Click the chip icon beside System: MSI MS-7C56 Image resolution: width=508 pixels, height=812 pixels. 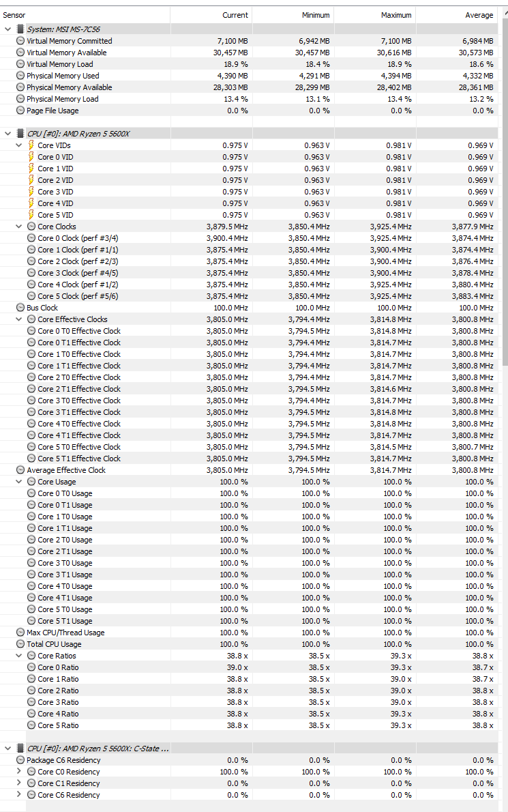tap(20, 29)
